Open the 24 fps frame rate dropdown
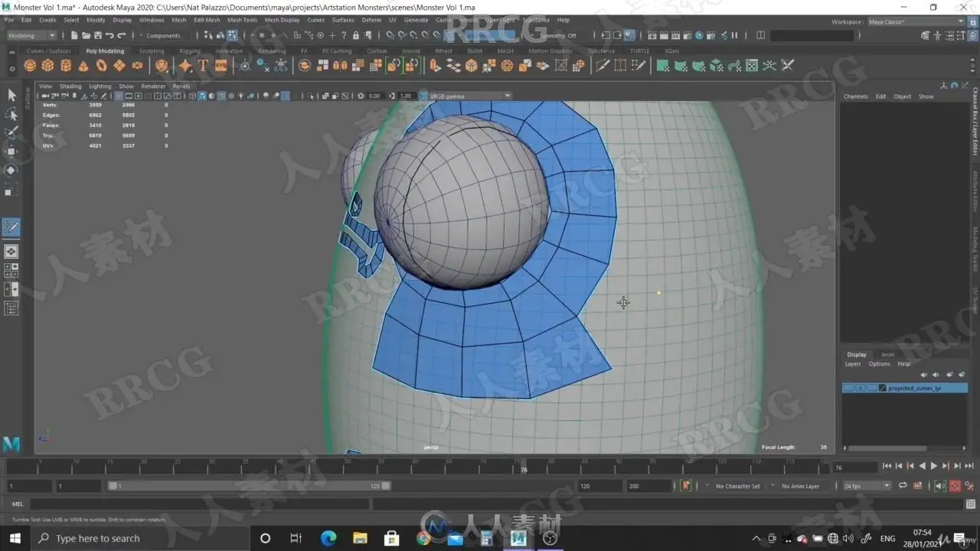This screenshot has height=551, width=980. [867, 486]
